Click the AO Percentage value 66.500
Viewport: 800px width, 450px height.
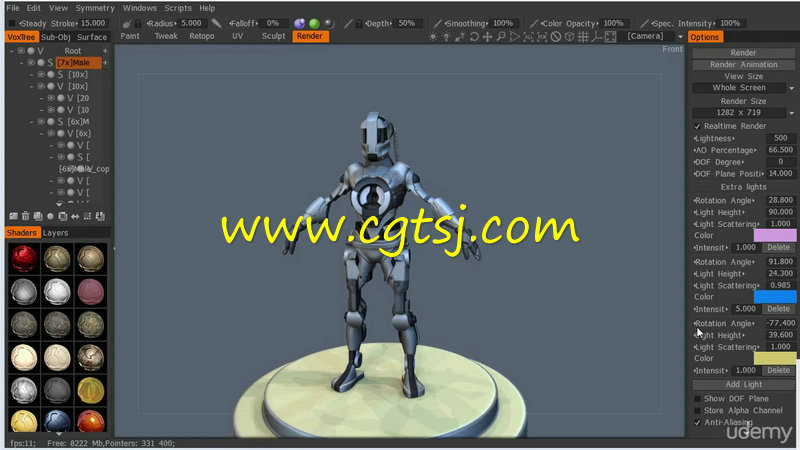(780, 150)
